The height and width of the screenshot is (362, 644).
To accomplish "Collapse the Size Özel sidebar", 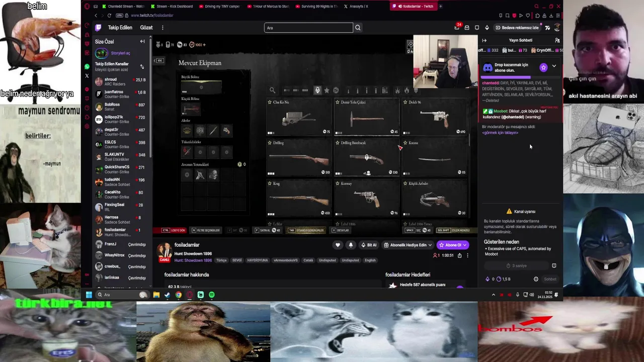I will (x=142, y=42).
